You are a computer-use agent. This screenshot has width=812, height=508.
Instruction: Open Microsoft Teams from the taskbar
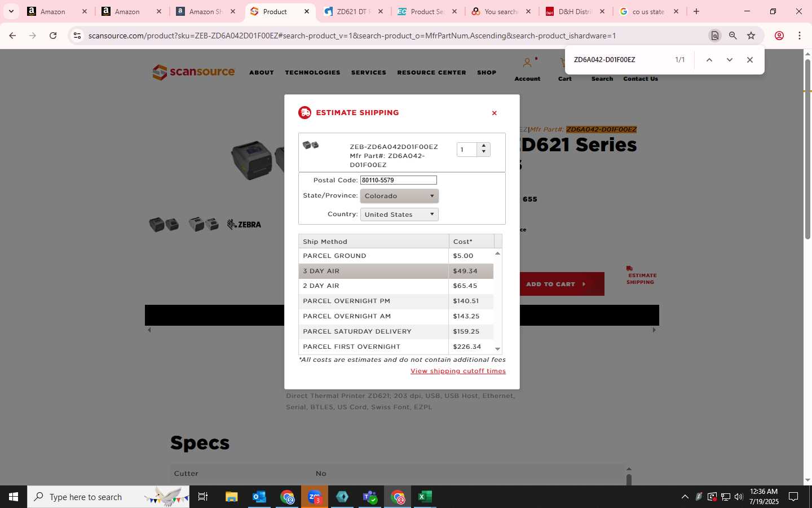370,497
